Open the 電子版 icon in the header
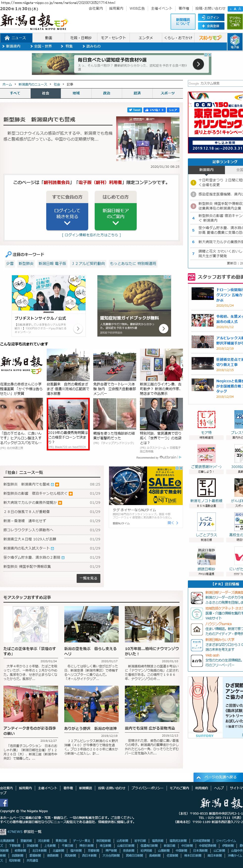243x868 pixels. [x=235, y=42]
